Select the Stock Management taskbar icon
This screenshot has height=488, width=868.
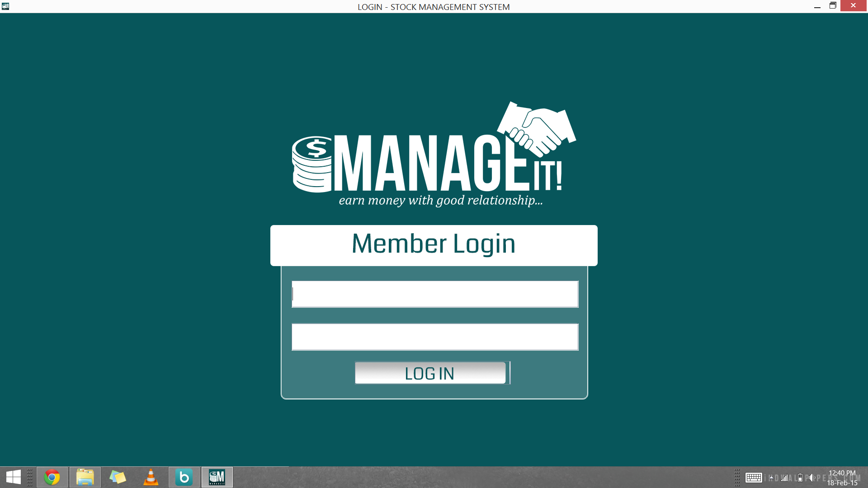[x=217, y=477]
